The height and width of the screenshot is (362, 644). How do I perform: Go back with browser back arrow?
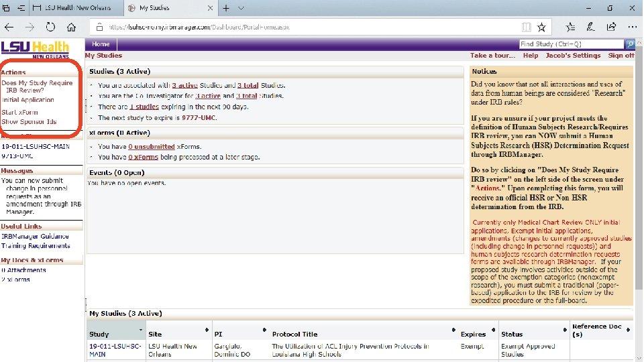click(9, 27)
